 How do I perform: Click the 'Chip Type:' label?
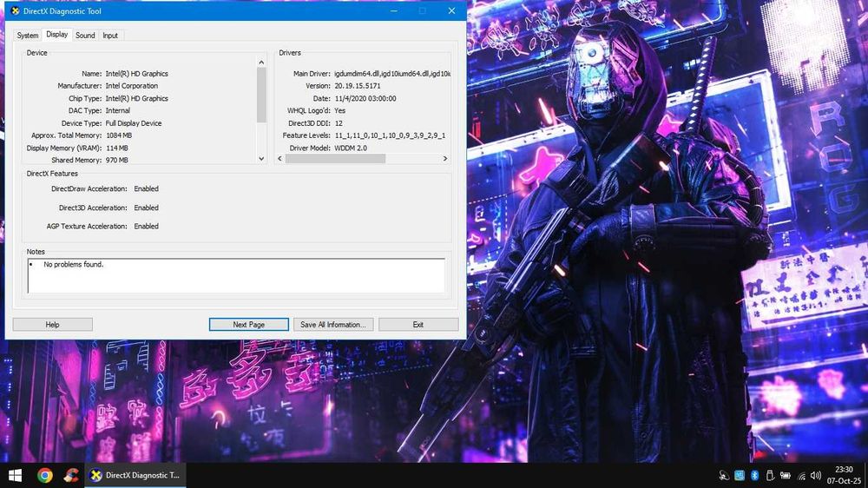click(x=85, y=99)
